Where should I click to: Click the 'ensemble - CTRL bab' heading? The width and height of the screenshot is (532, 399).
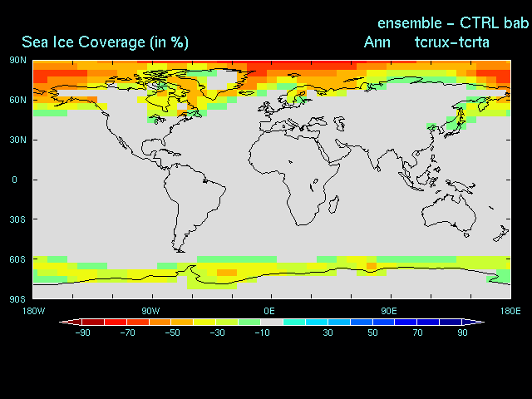coord(453,23)
